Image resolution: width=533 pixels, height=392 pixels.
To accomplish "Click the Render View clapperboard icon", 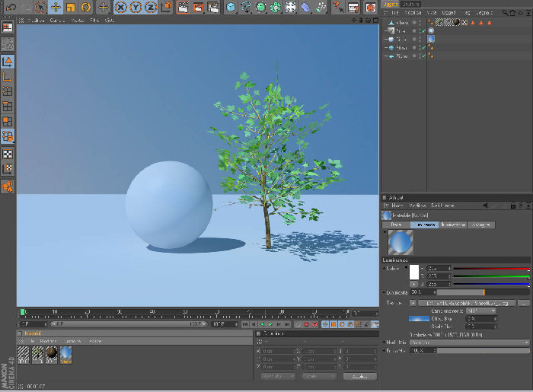I will [x=183, y=7].
